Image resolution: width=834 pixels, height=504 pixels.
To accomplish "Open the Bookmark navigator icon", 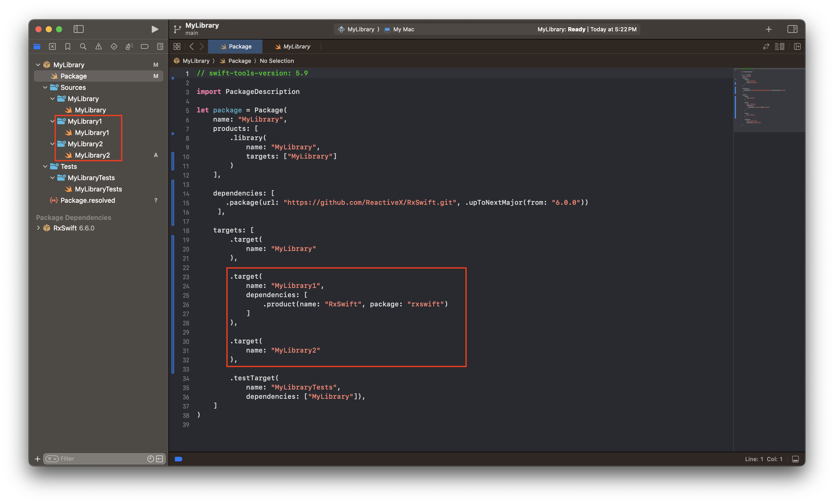I will point(68,46).
